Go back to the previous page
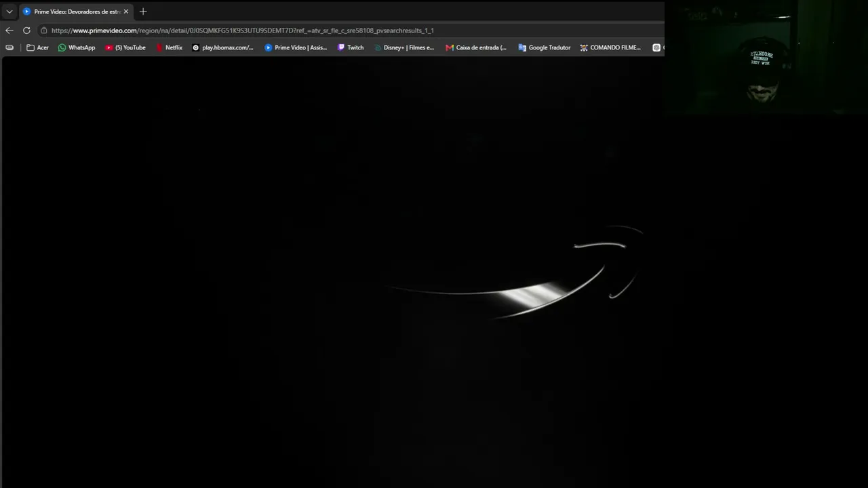This screenshot has height=488, width=868. tap(9, 30)
